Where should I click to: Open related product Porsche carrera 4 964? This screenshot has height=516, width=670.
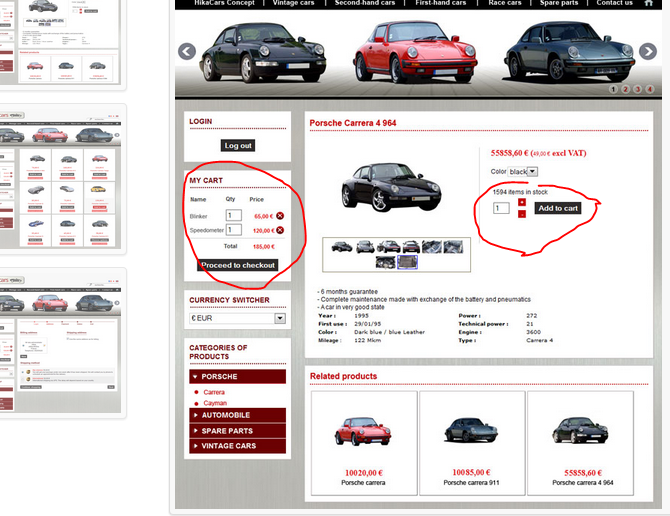coord(580,443)
